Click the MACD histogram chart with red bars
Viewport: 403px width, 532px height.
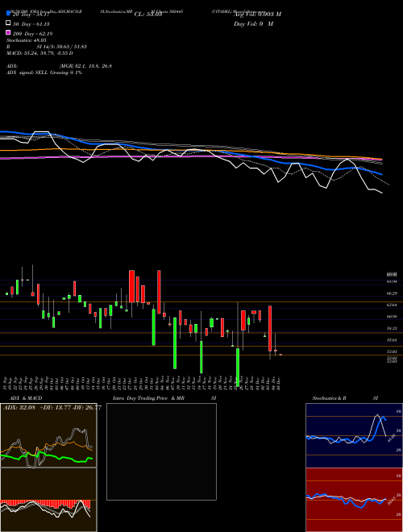pos(48,500)
